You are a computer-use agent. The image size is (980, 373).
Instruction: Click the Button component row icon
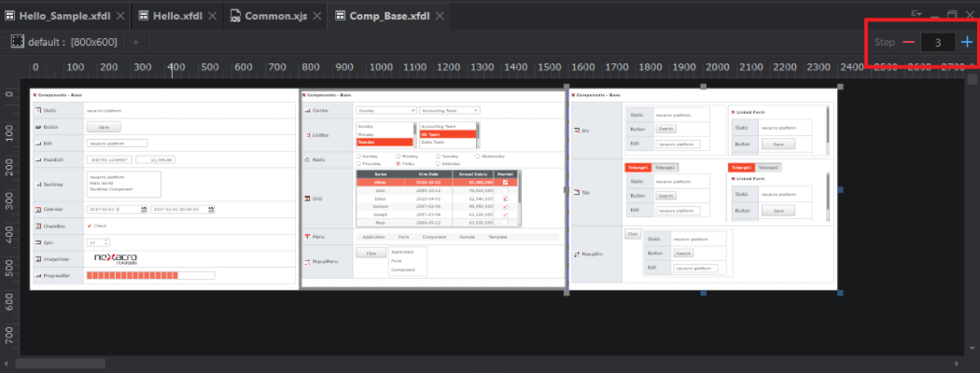point(37,127)
